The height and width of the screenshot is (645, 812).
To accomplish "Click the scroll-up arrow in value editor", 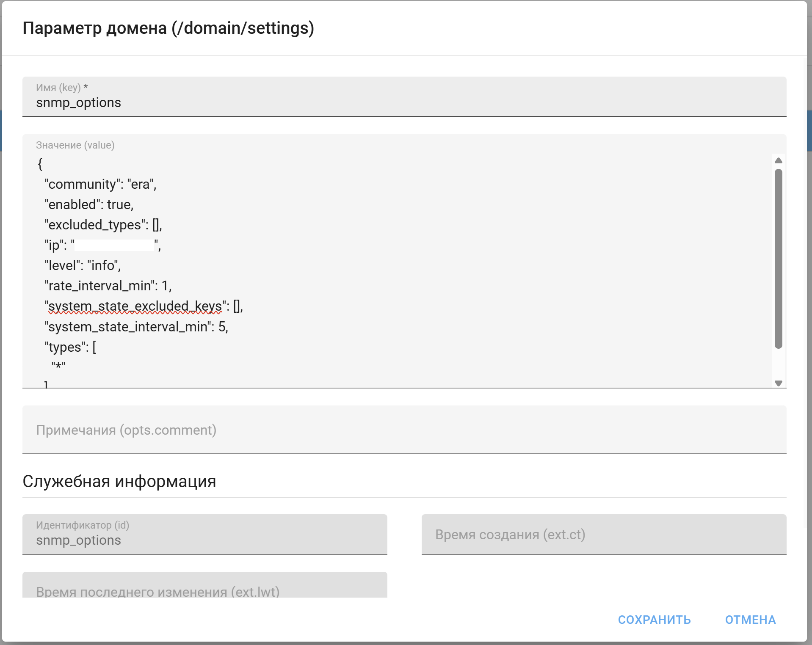I will tap(778, 160).
